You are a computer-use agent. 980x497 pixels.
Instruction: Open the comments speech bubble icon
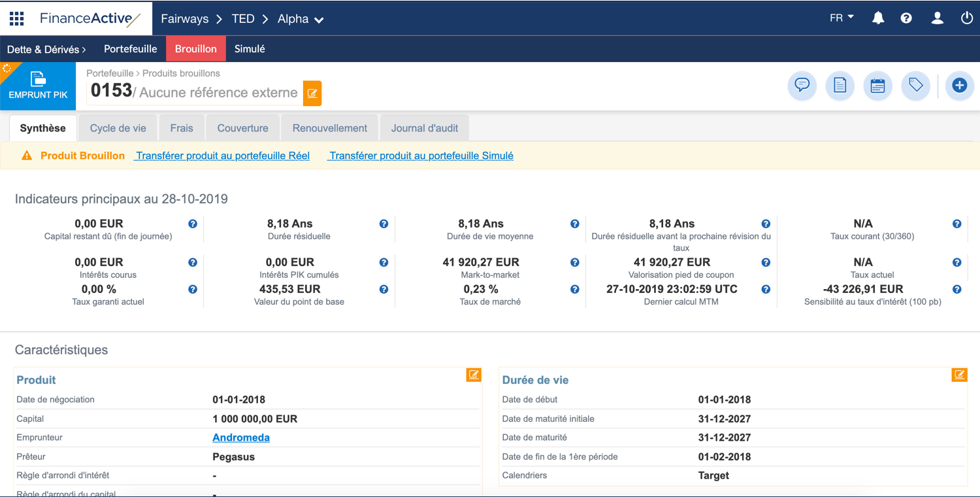[802, 86]
